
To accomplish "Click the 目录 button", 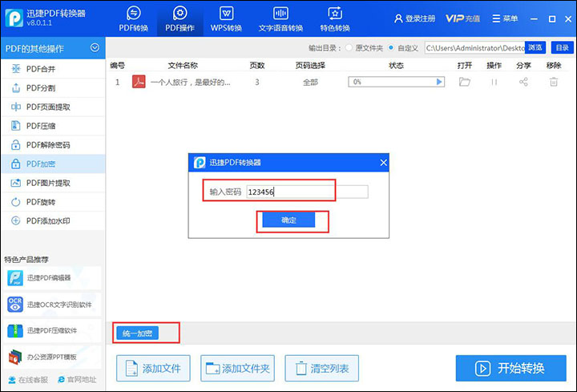I will pyautogui.click(x=563, y=48).
